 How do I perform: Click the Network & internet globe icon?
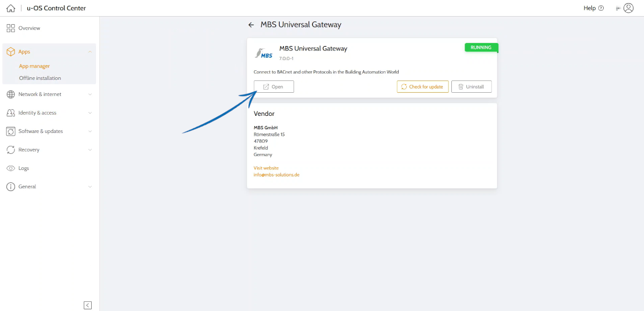[10, 94]
